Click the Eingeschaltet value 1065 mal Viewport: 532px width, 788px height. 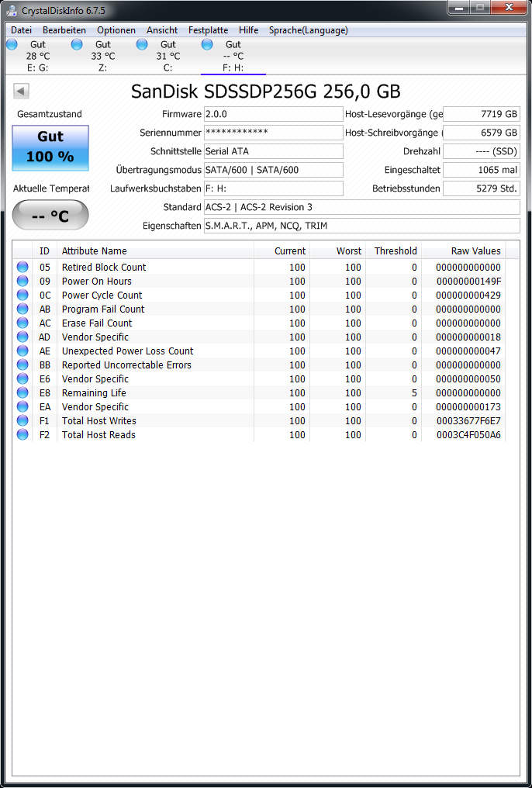pyautogui.click(x=482, y=170)
